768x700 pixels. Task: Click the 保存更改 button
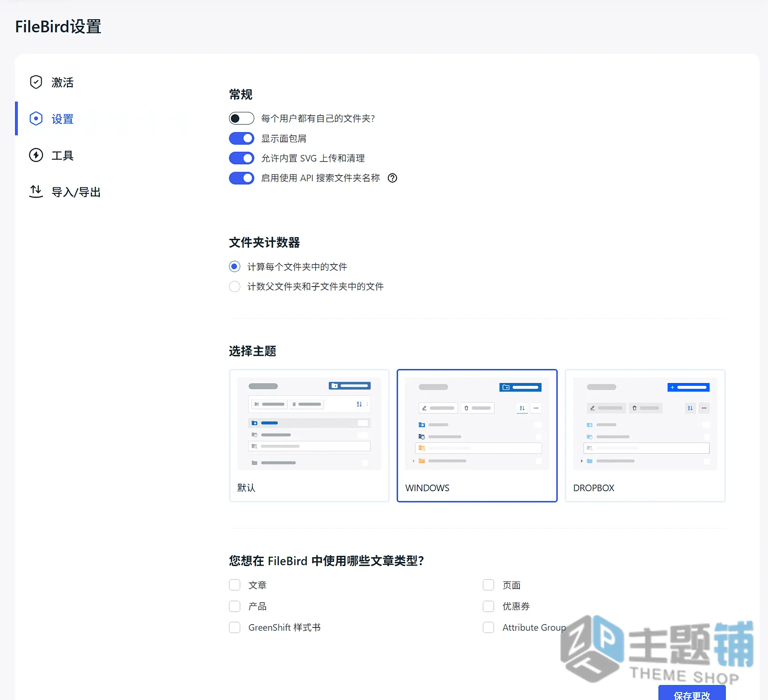click(692, 693)
